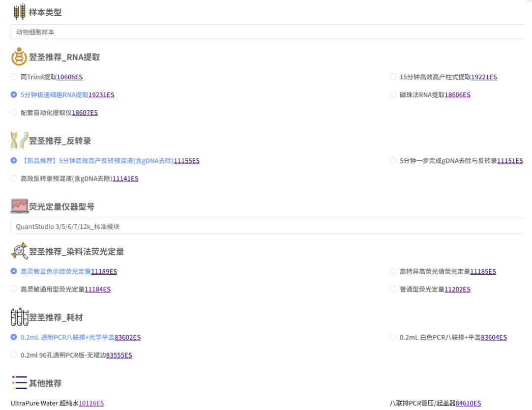Open product link 19231ES
This screenshot has width=532, height=410.
point(101,95)
